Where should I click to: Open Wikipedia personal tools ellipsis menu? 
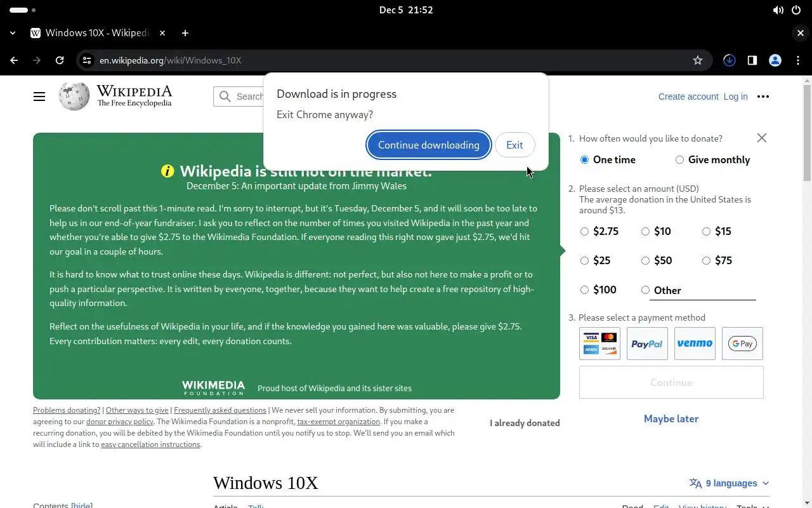point(763,97)
